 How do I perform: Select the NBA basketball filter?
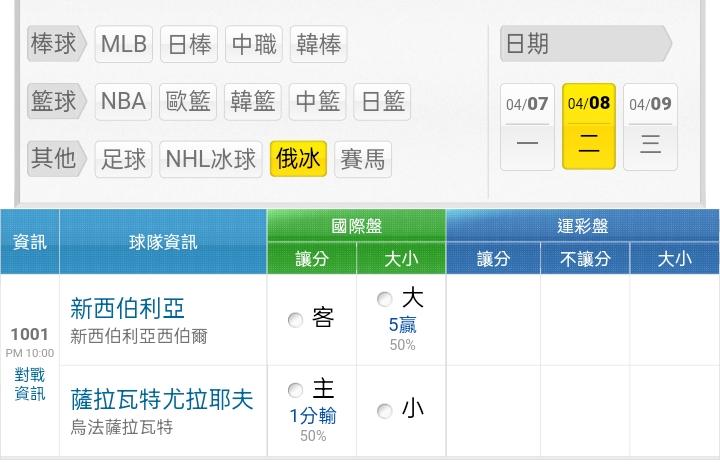point(123,101)
